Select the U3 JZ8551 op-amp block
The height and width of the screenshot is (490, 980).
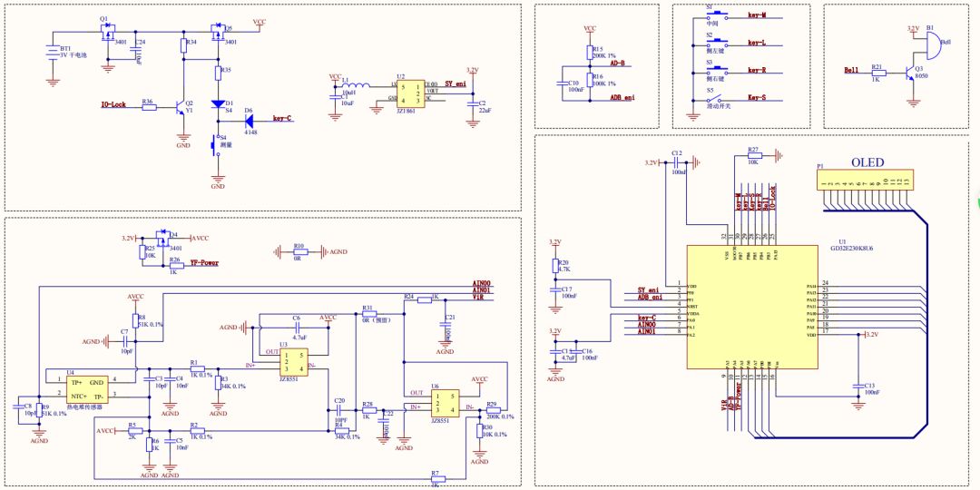(293, 362)
